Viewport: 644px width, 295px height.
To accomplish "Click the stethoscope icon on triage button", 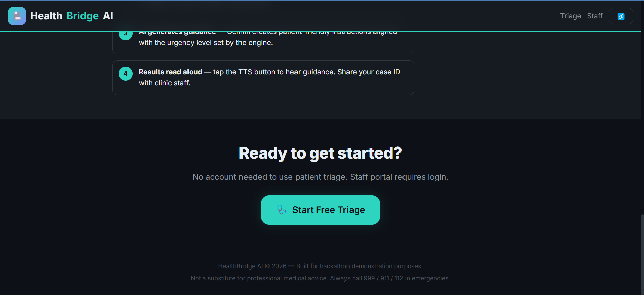I will [282, 210].
